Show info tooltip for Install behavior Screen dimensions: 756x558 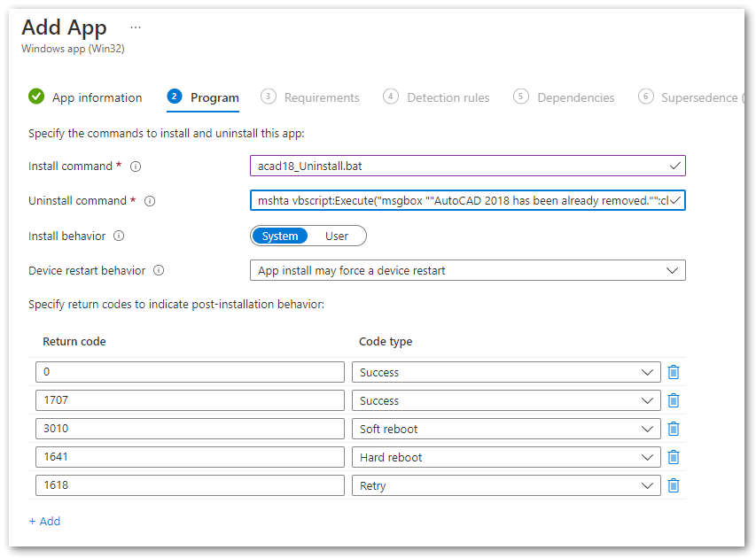tap(119, 236)
